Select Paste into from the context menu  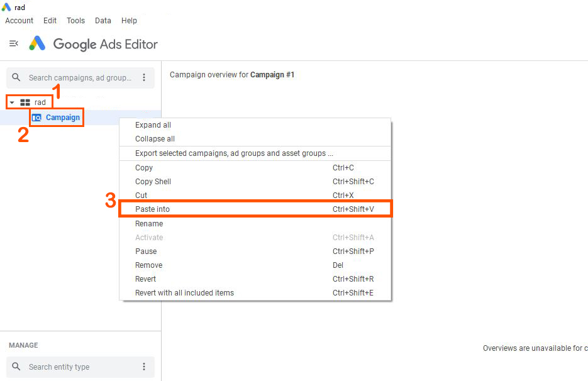[255, 209]
